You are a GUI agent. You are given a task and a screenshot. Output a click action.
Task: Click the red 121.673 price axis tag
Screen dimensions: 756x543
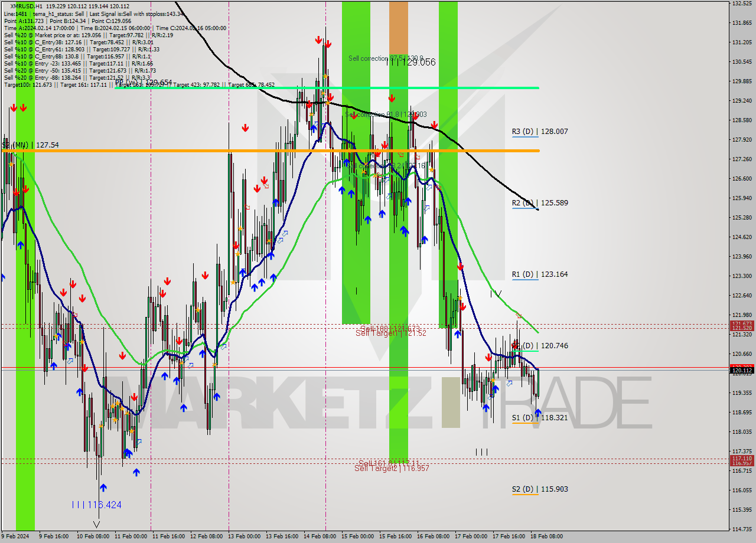tap(742, 324)
